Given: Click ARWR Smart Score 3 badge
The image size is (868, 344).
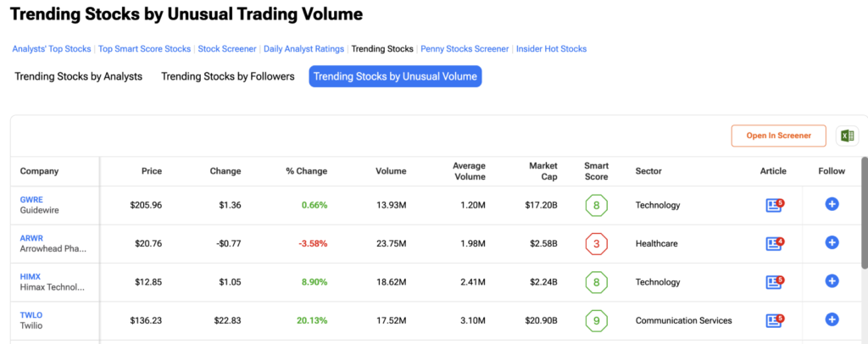Looking at the screenshot, I should click(x=596, y=243).
